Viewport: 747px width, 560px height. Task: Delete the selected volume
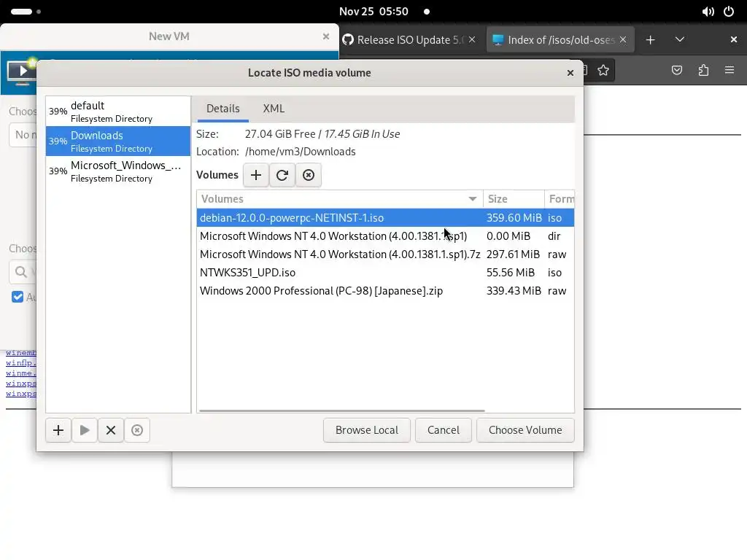point(309,175)
